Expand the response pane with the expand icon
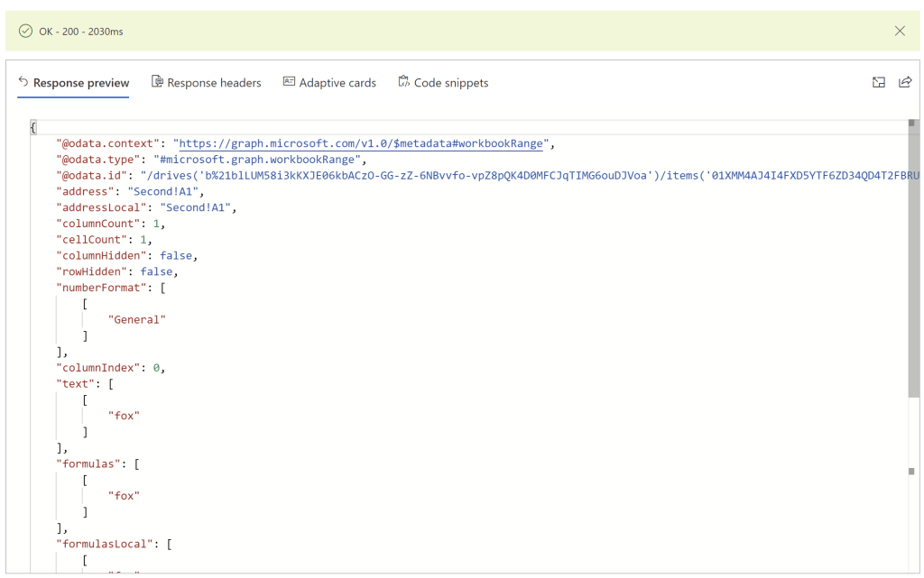 point(878,82)
